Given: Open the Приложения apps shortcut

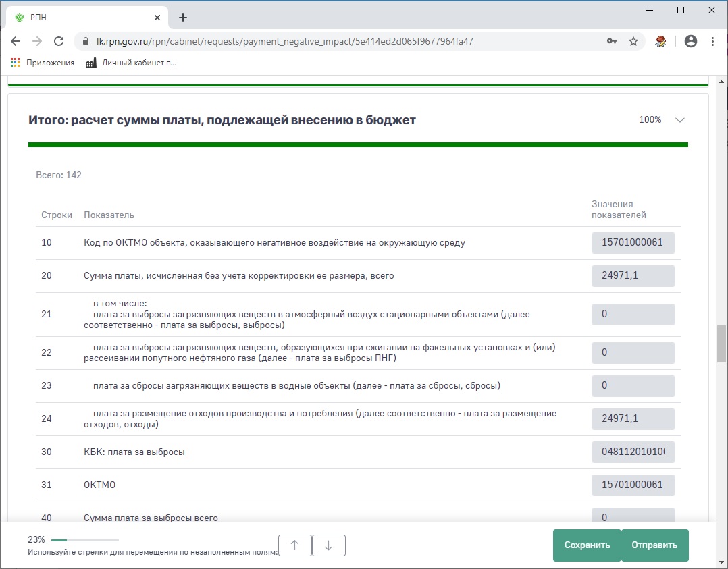Looking at the screenshot, I should [43, 63].
